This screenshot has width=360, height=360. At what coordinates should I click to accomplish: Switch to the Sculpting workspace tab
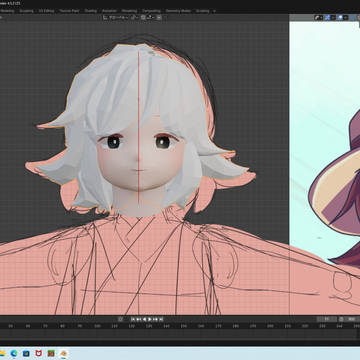click(26, 11)
